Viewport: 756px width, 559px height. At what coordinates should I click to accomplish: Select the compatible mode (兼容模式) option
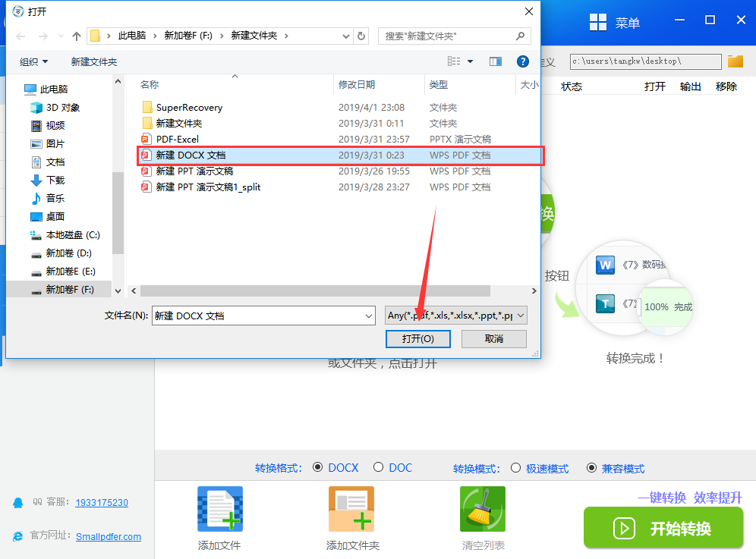[x=591, y=468]
